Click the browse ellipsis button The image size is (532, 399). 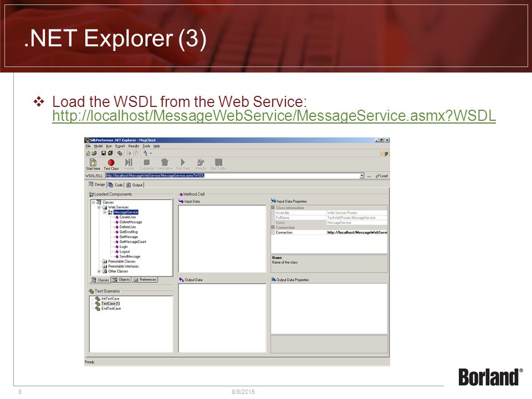(x=369, y=176)
